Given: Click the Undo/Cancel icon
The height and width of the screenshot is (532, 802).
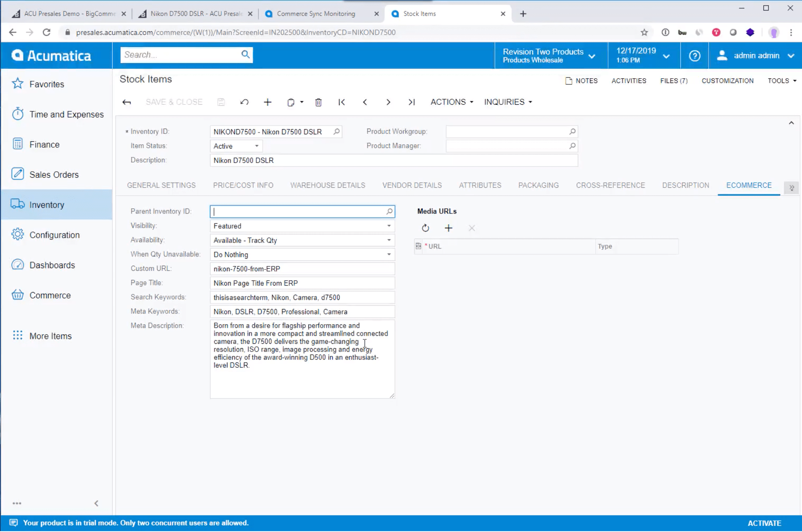Looking at the screenshot, I should (244, 102).
